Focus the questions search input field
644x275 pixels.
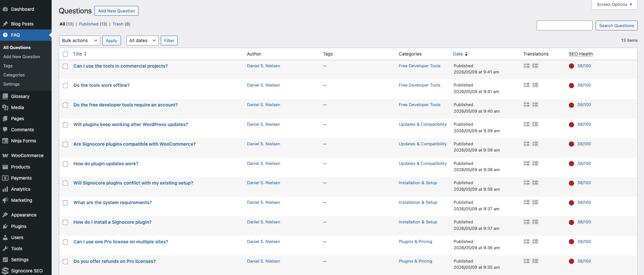pos(564,25)
